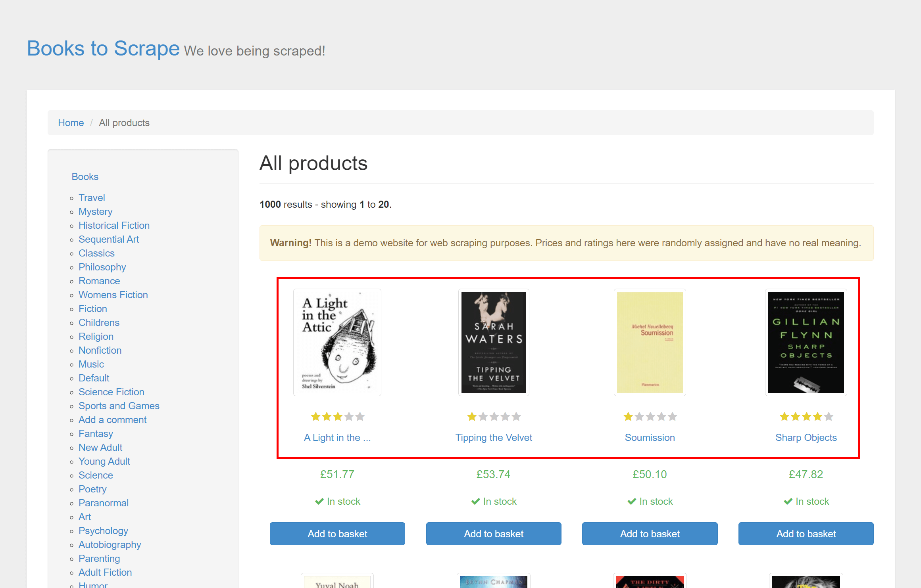Click the star rating under Sharp Objects
921x588 pixels.
coord(806,416)
